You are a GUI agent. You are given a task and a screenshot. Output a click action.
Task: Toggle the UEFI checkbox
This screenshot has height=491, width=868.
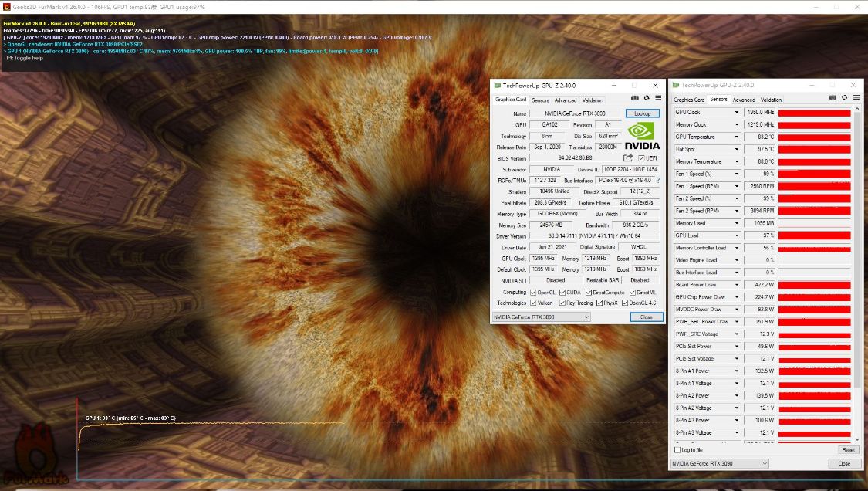pyautogui.click(x=641, y=158)
